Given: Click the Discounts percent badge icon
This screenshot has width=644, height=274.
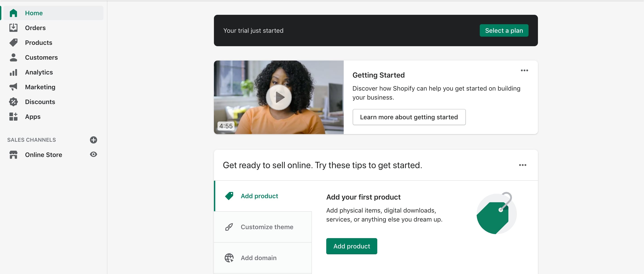Looking at the screenshot, I should click(13, 102).
